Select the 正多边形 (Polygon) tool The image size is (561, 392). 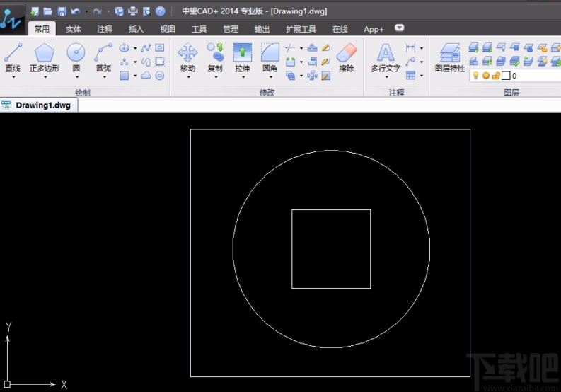pyautogui.click(x=44, y=53)
